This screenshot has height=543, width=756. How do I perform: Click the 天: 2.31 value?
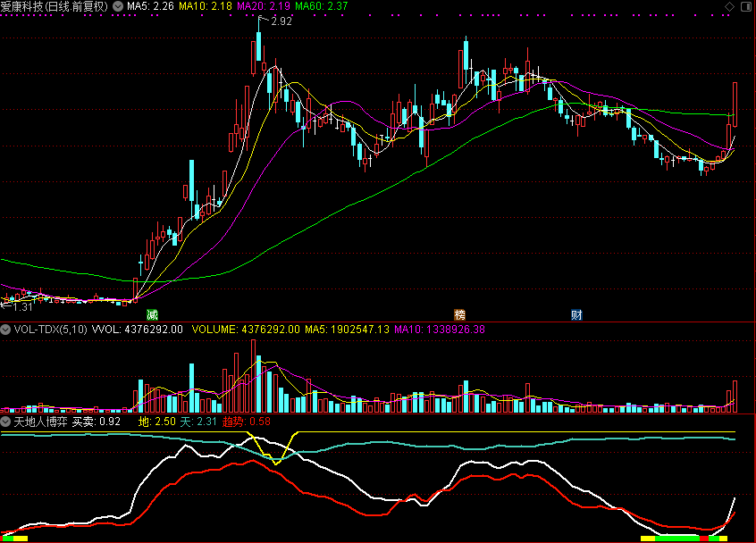click(198, 422)
